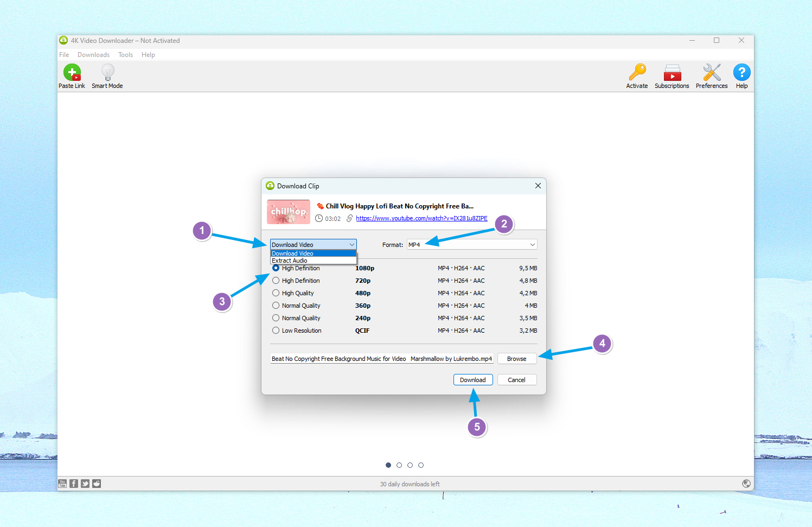The image size is (812, 527).
Task: Click the Browse button for save location
Action: point(516,359)
